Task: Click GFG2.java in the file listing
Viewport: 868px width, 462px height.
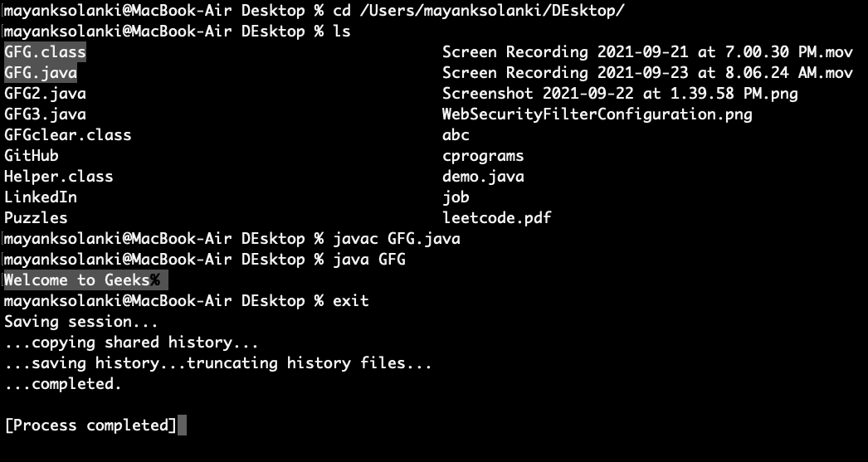Action: (x=45, y=94)
